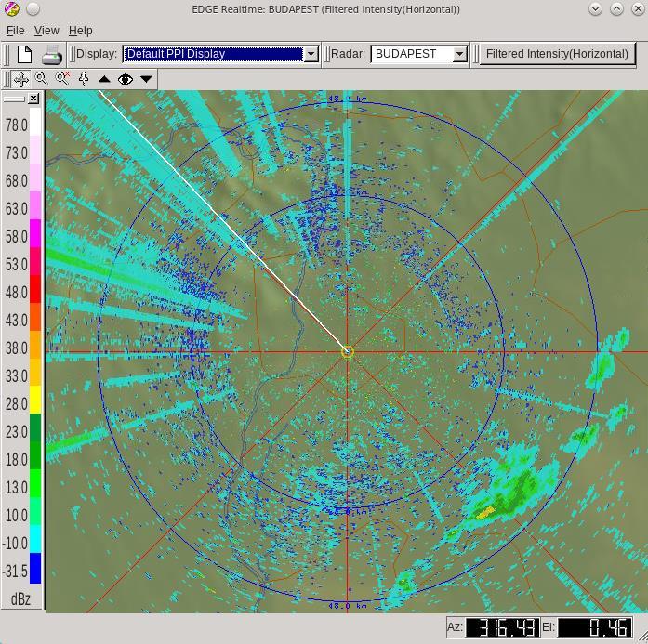This screenshot has height=644, width=648.
Task: Click the "-10.0" scale label
Action: tap(15, 543)
